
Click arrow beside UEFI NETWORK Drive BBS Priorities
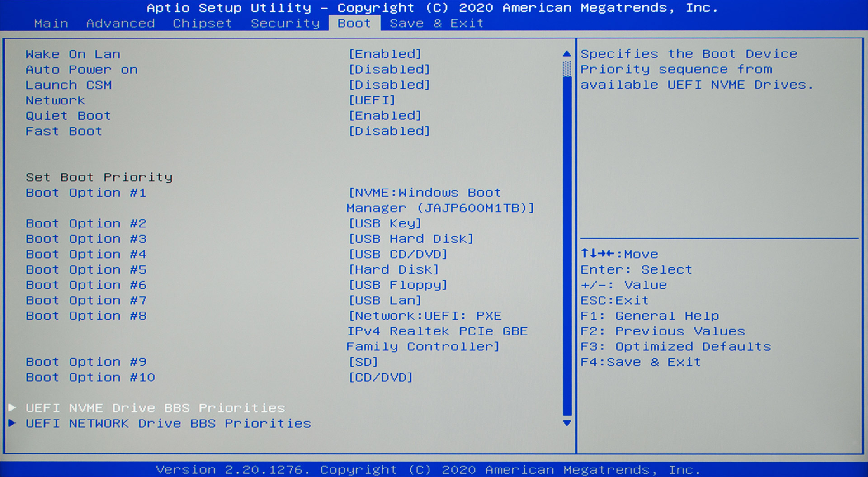(x=12, y=423)
